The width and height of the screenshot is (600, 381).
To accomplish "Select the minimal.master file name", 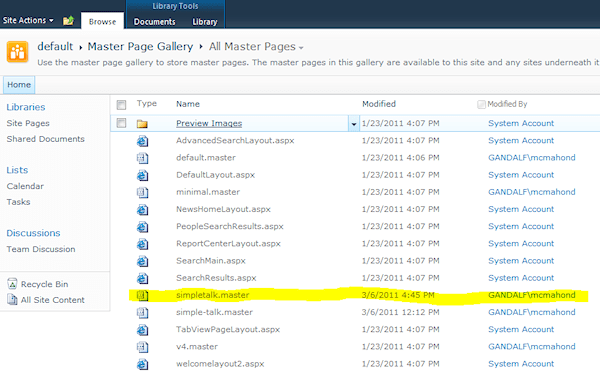I will (x=208, y=192).
